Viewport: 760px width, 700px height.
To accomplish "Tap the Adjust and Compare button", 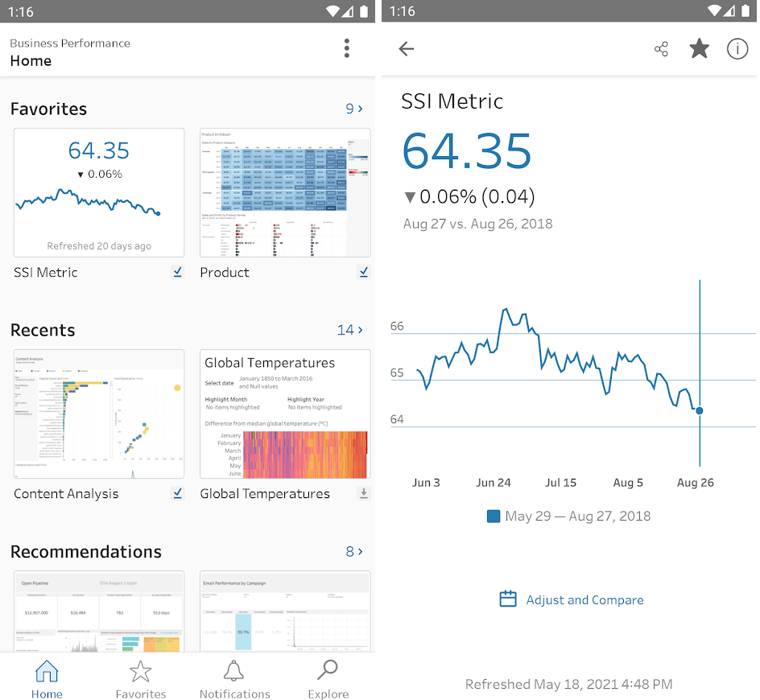I will coord(584,599).
